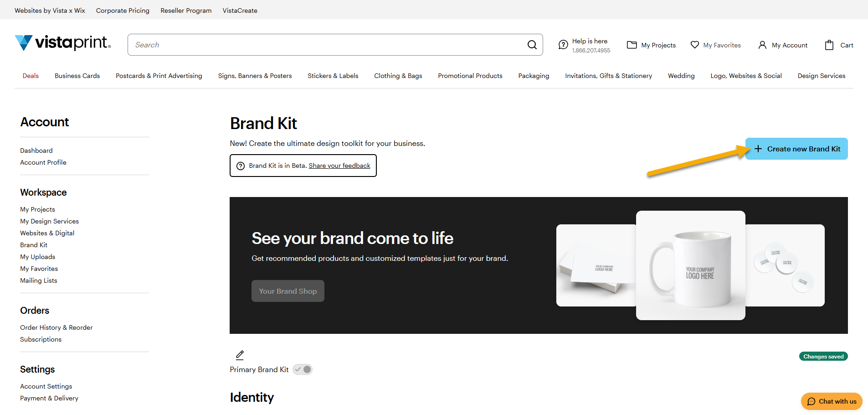Screen dimensions: 868x415
Task: Open Mailing Lists in sidebar
Action: click(39, 280)
